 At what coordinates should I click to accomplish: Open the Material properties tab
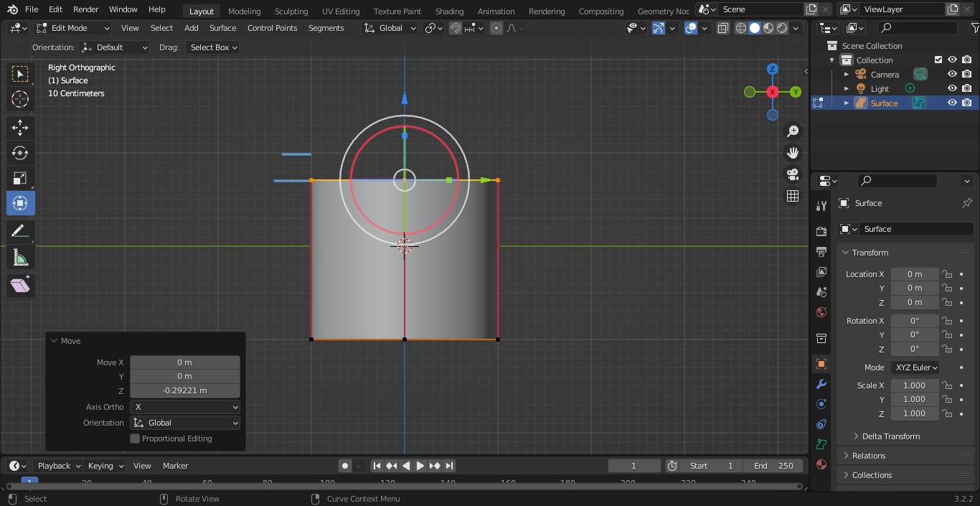pos(821,464)
